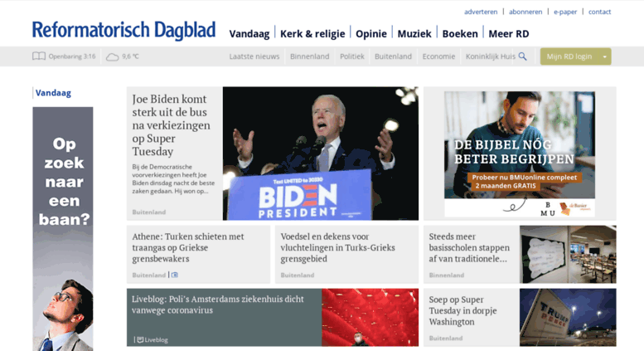Click the Mijn RD login button
This screenshot has width=644, height=351.
click(569, 56)
